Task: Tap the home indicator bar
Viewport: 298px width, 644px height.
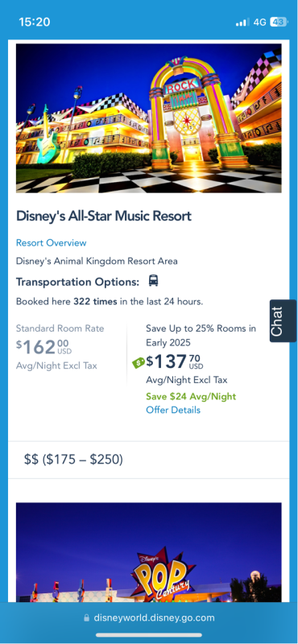Action: (149, 635)
